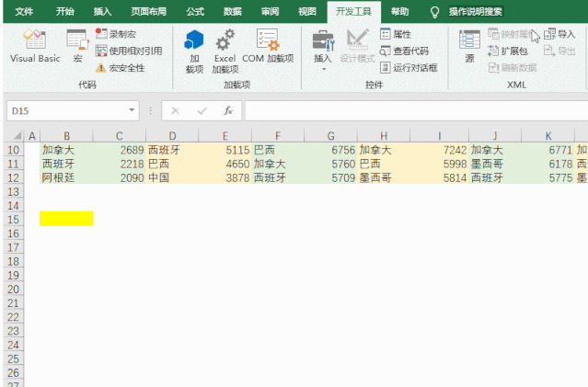This screenshot has width=588, height=387.
Task: Select row 15 header
Action: tap(13, 220)
